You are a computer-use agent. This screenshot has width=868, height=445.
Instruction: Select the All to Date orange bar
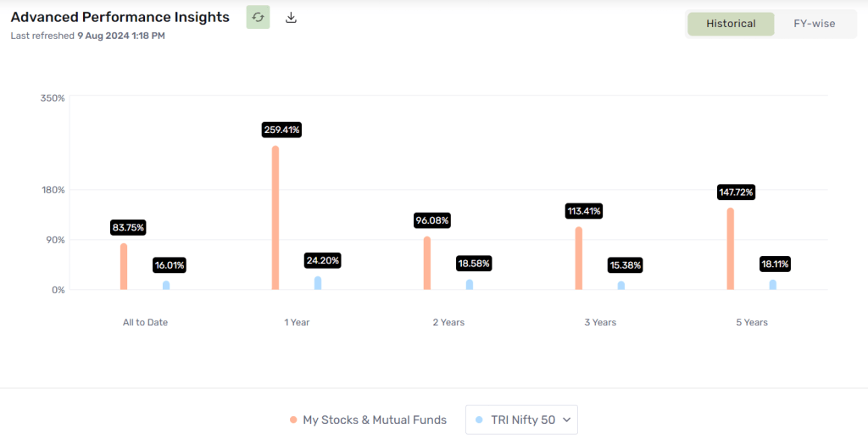coord(124,267)
